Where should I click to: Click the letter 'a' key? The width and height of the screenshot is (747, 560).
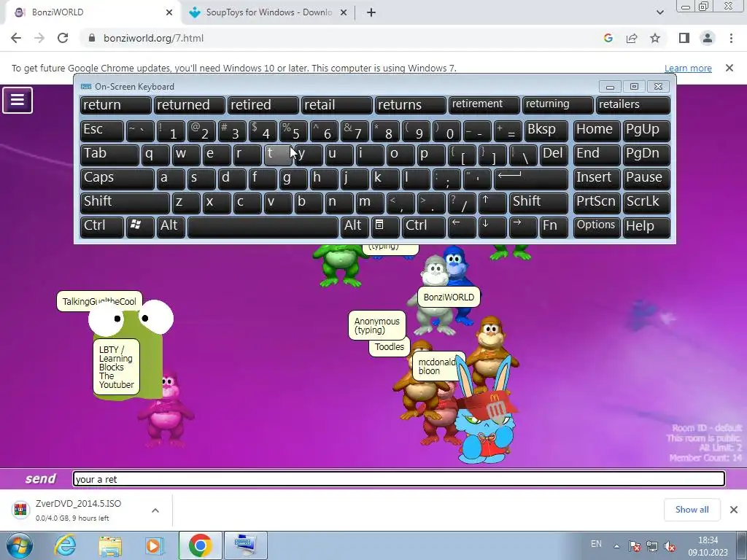(171, 179)
